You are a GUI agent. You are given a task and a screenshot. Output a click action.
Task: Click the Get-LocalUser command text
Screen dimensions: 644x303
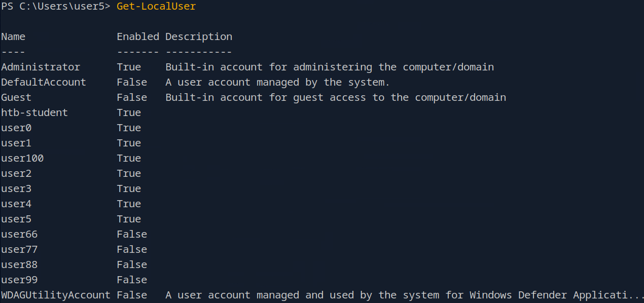point(156,7)
